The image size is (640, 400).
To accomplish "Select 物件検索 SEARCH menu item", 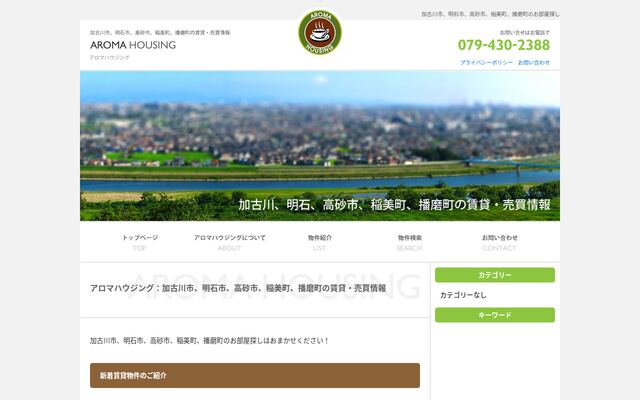I will (x=410, y=242).
